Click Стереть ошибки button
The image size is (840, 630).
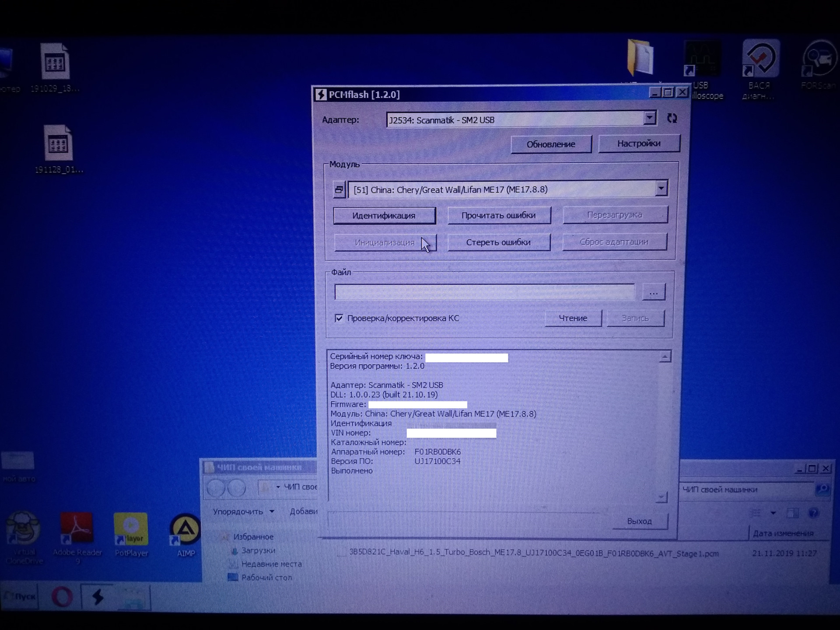point(498,242)
